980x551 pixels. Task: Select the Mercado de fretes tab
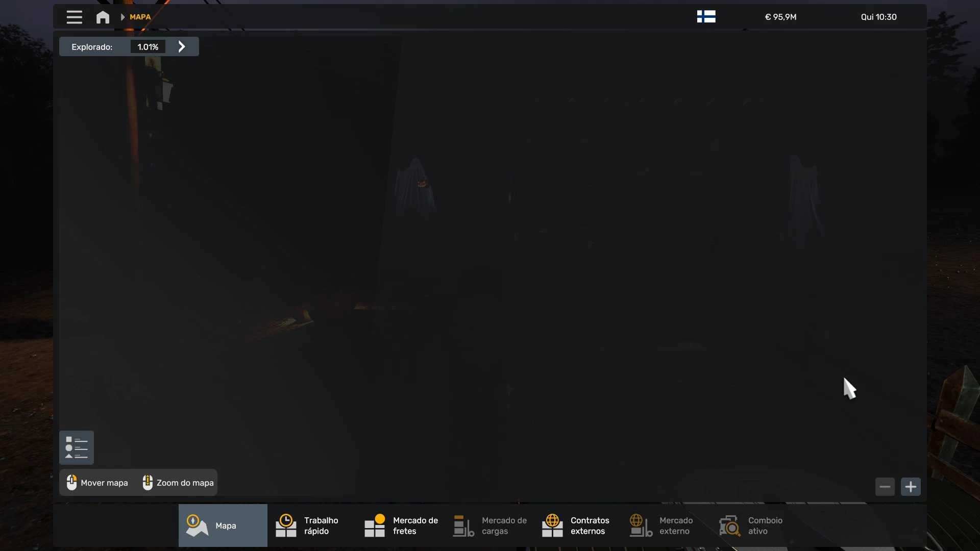coord(401,525)
